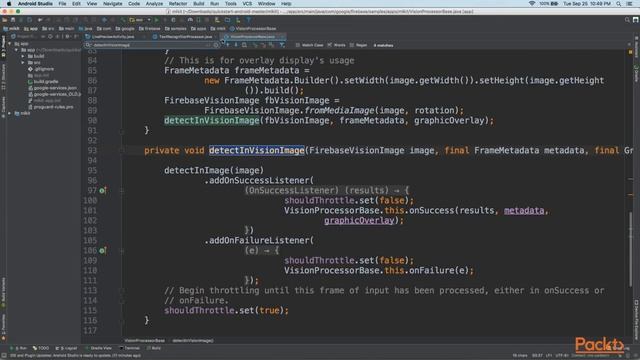Toggle the Regex checkbox

point(351,45)
